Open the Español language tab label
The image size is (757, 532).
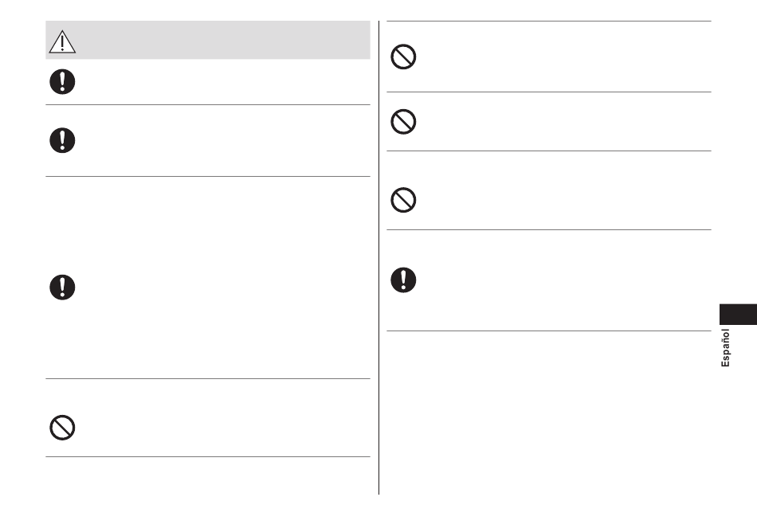[x=725, y=348]
